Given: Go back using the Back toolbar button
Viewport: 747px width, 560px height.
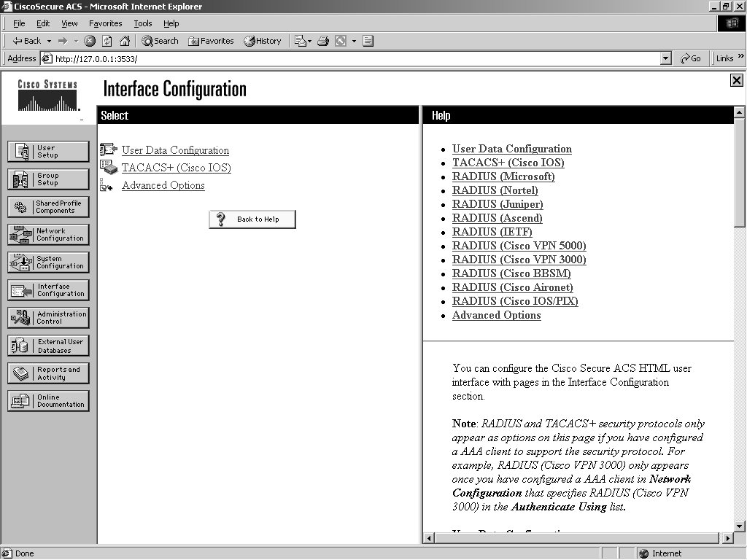Looking at the screenshot, I should pyautogui.click(x=27, y=41).
